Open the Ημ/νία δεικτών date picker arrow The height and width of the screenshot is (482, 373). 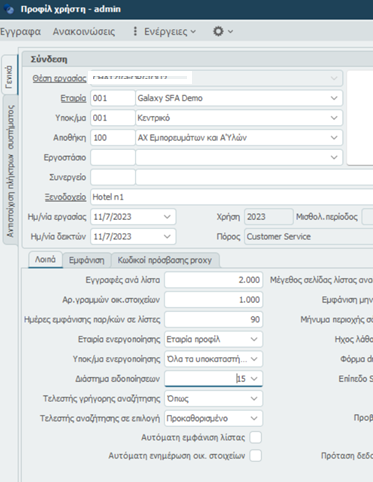point(167,237)
